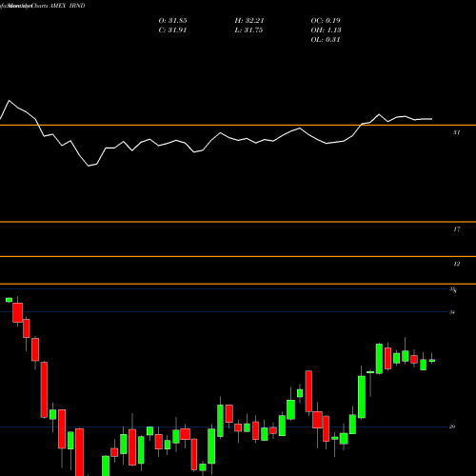The height and width of the screenshot is (476, 476).
Task: Click the 12 axis label
Action: 456,264
